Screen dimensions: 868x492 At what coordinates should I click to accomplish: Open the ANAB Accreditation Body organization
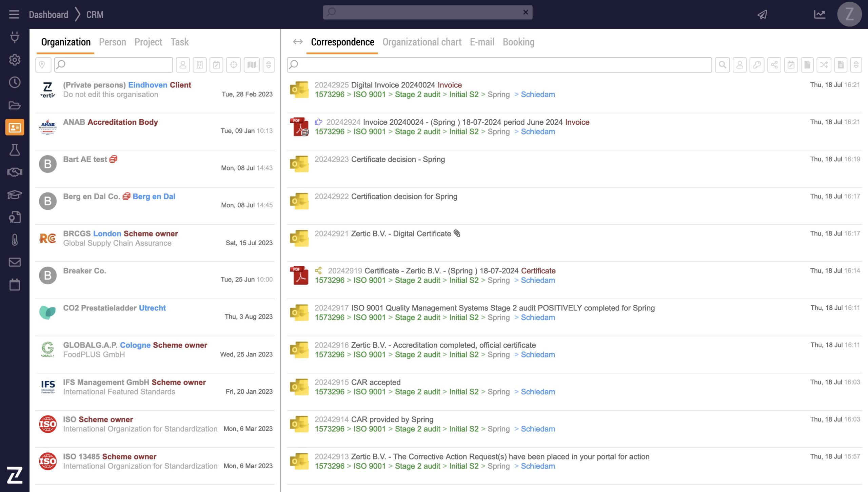[x=111, y=122]
